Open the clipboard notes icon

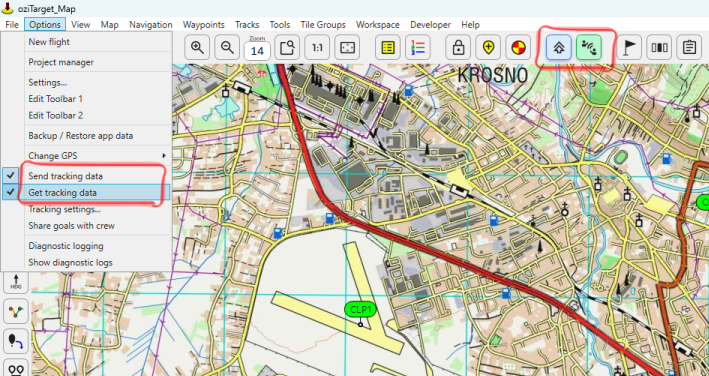(x=689, y=47)
